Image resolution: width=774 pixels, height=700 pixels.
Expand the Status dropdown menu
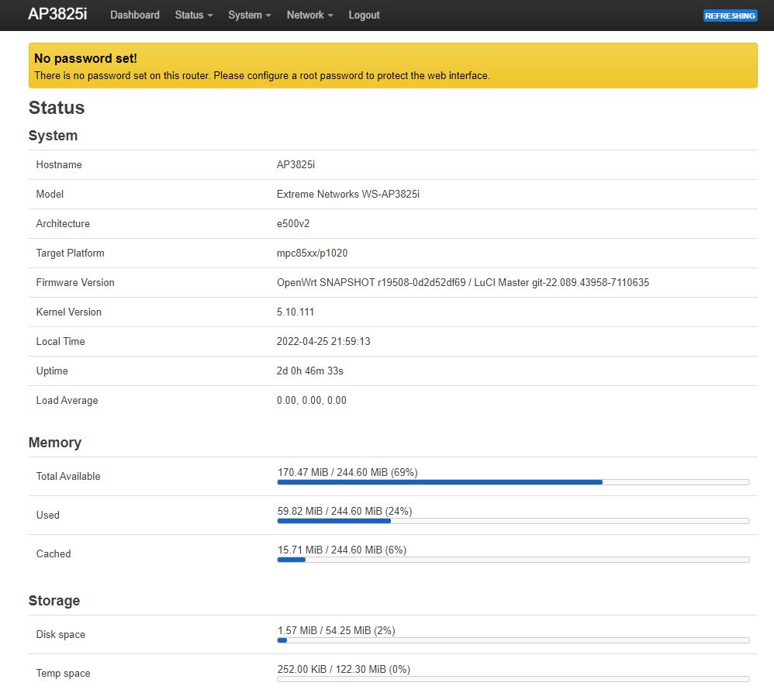193,15
